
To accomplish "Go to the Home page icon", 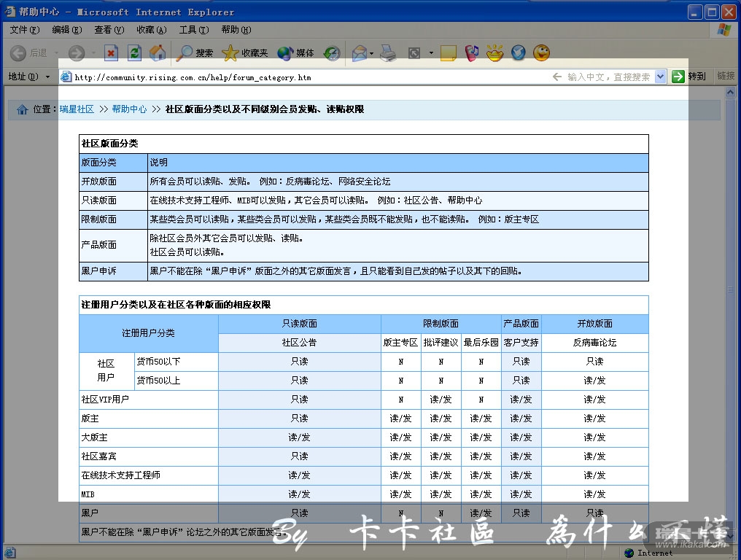I will [157, 53].
